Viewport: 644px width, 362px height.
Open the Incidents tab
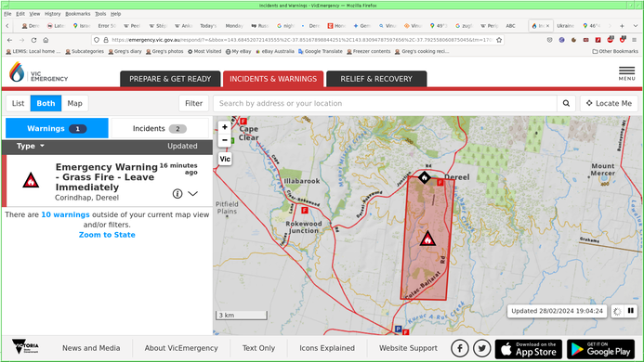click(159, 128)
